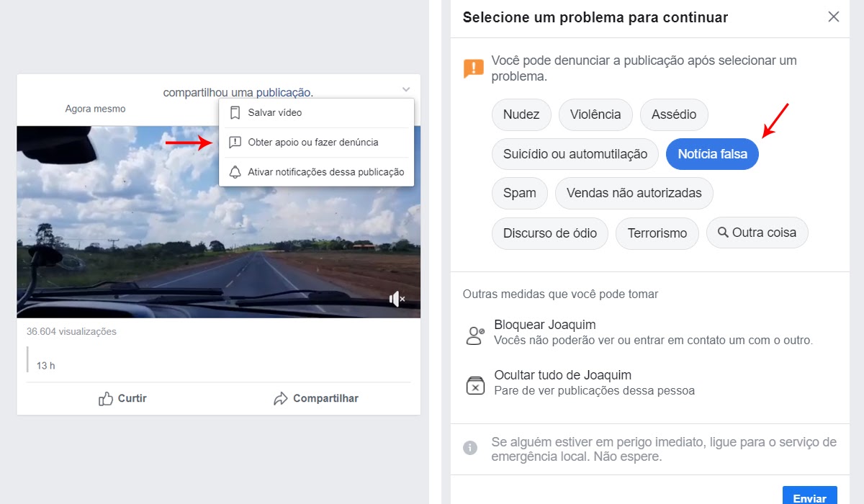Click the block user icon

click(x=475, y=336)
